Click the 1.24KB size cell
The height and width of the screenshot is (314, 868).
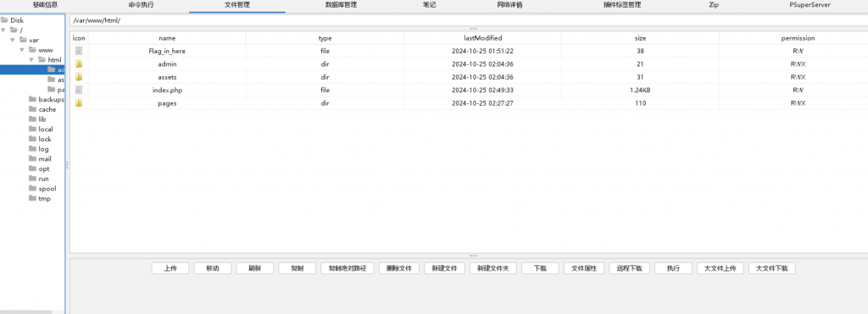[x=641, y=90]
